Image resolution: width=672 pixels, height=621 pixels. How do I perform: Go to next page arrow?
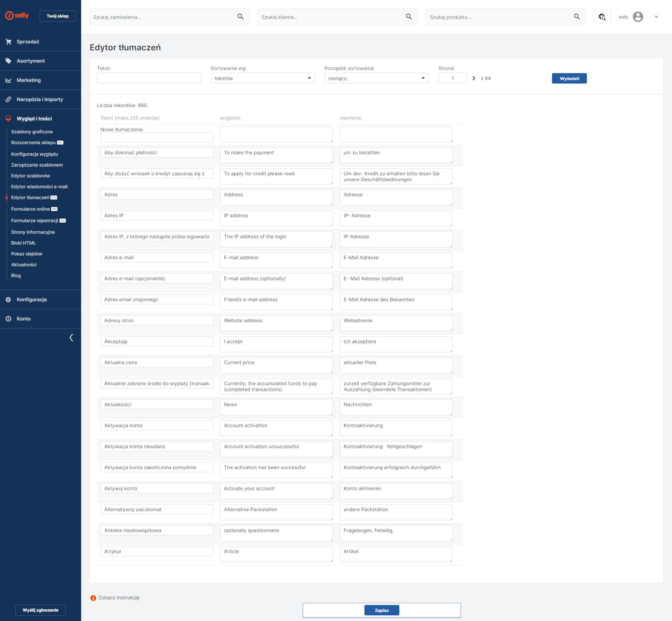[x=474, y=78]
